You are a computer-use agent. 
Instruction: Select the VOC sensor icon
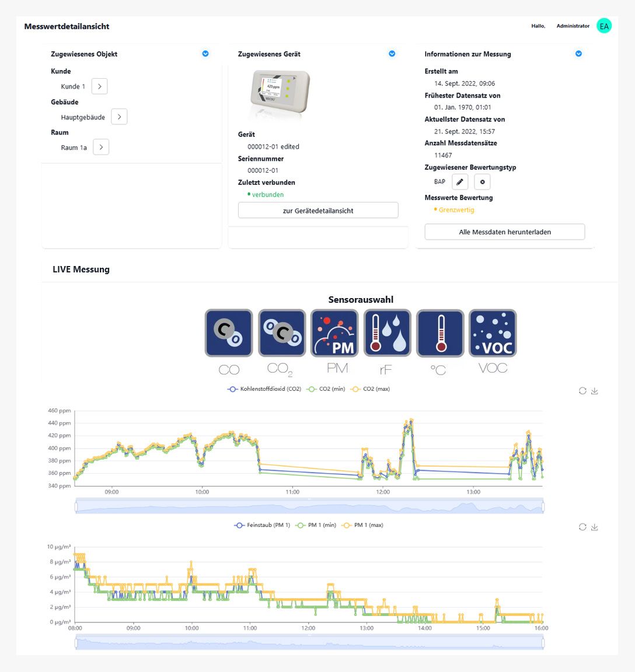click(493, 333)
